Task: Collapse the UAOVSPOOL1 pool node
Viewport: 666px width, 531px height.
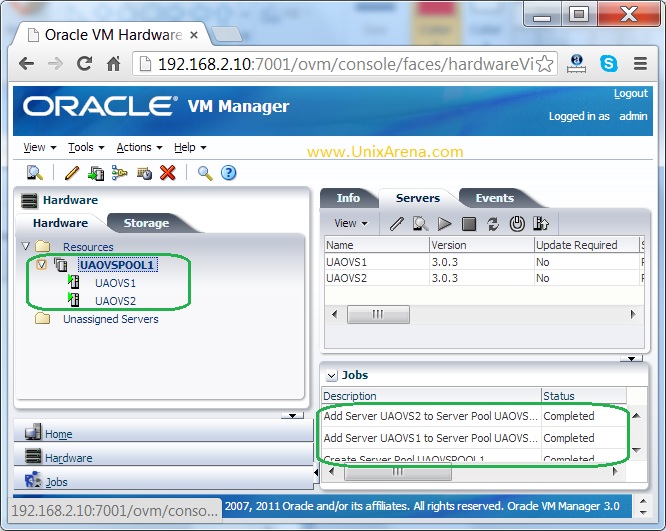Action: pyautogui.click(x=41, y=265)
